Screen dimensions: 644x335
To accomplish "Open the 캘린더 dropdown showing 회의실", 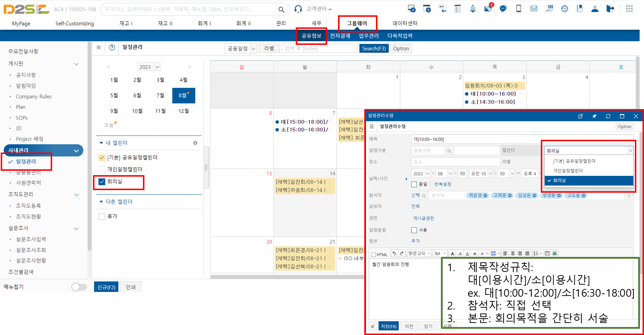I will coord(589,150).
